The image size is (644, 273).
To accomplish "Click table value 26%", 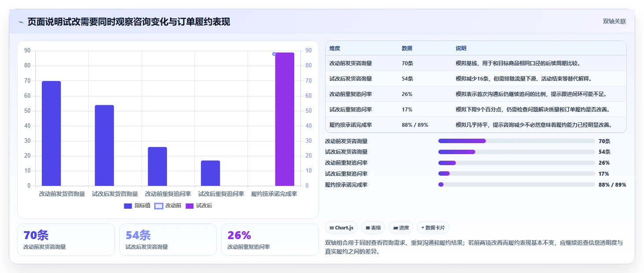I will (x=407, y=94).
